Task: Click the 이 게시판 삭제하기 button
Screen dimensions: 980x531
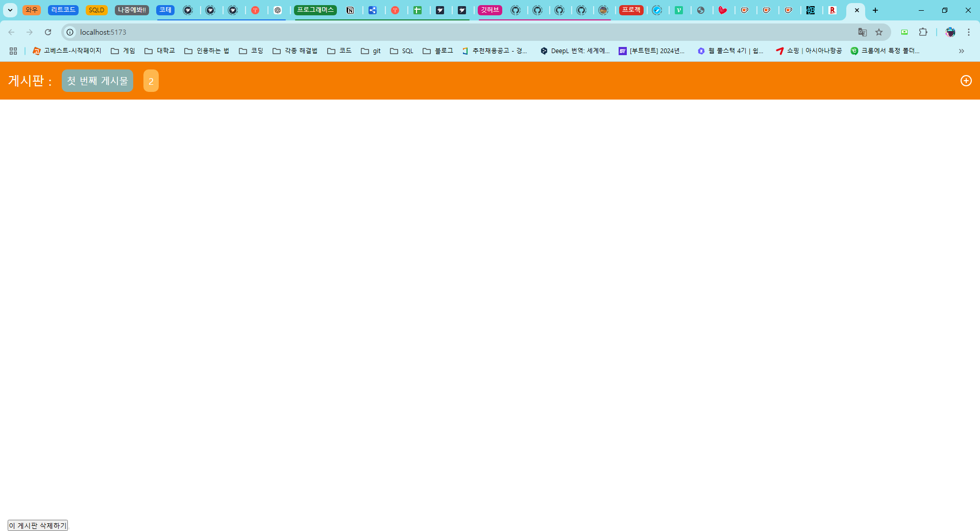Action: pyautogui.click(x=38, y=525)
